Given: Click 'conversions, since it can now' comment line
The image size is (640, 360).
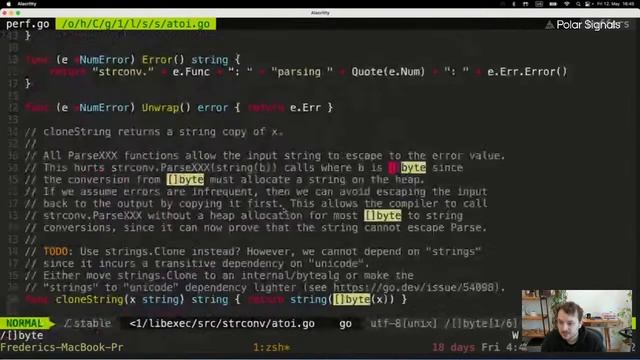Looking at the screenshot, I should tap(256, 227).
